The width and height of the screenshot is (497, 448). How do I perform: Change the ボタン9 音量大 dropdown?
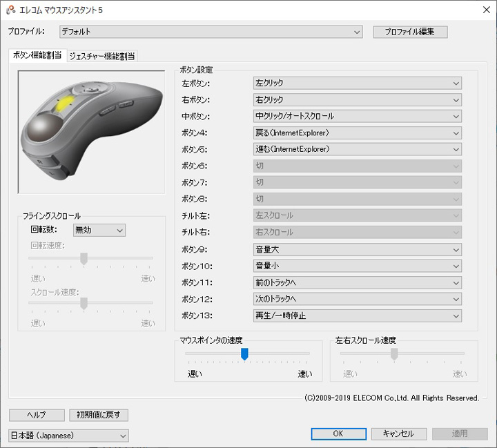pyautogui.click(x=357, y=249)
